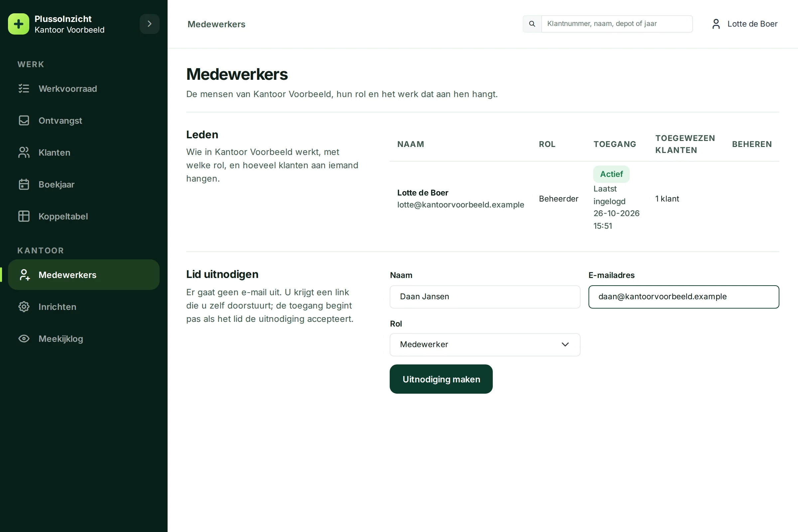The height and width of the screenshot is (532, 798).
Task: Open the Inrichten settings page
Action: tap(84, 307)
